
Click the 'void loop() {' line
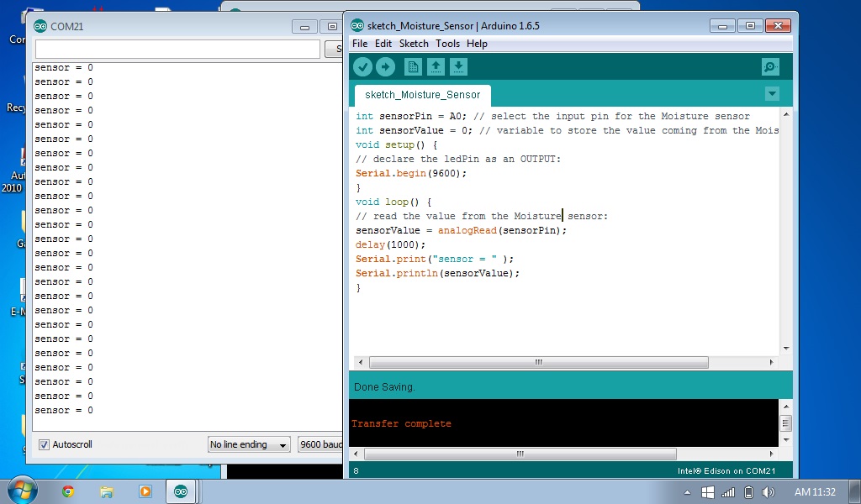point(394,202)
